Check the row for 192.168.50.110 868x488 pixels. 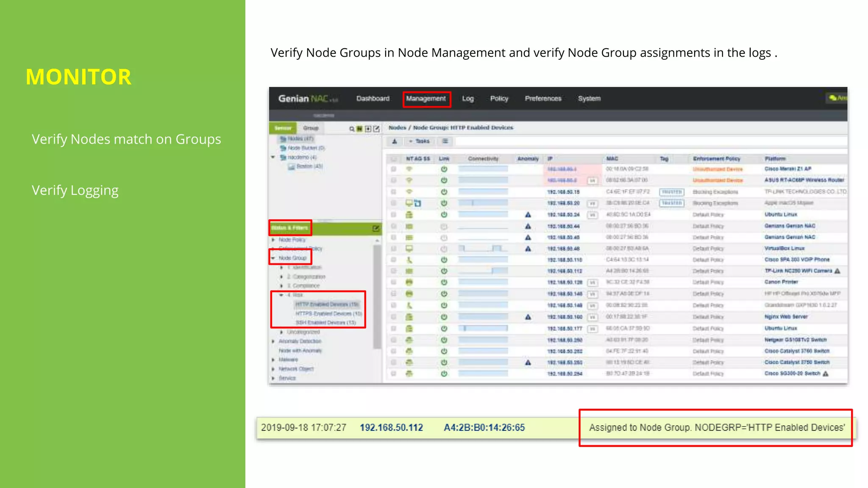coord(394,260)
